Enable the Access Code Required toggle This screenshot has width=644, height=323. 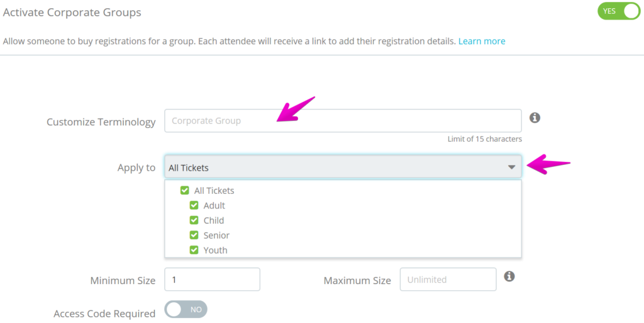(186, 309)
